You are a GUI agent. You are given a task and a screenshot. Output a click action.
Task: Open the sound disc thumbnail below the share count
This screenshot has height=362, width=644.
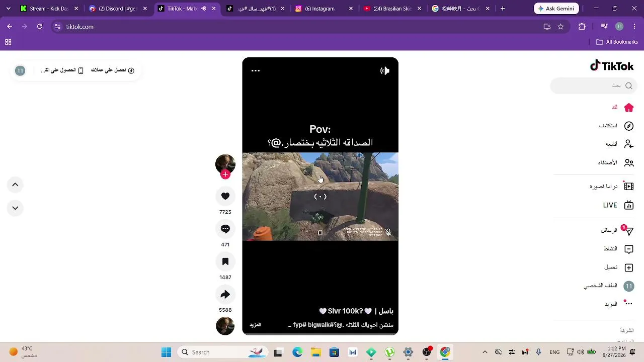[225, 326]
